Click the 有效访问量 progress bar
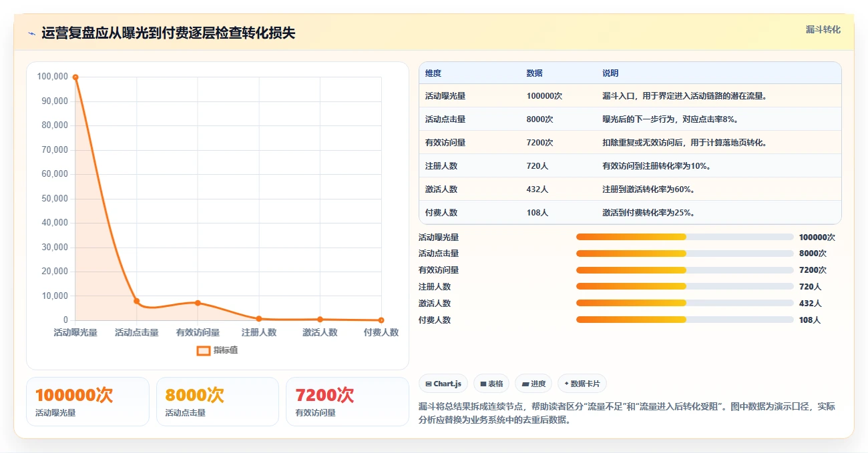 (685, 270)
